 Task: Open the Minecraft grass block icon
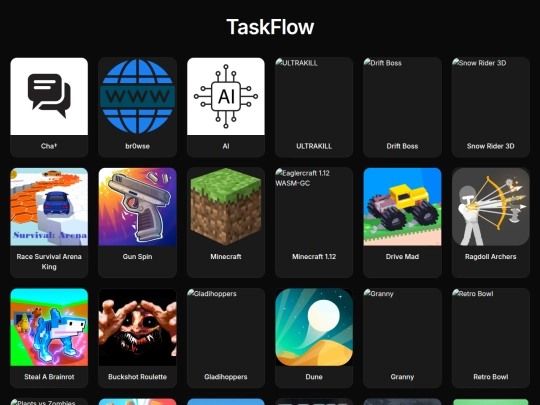(226, 207)
